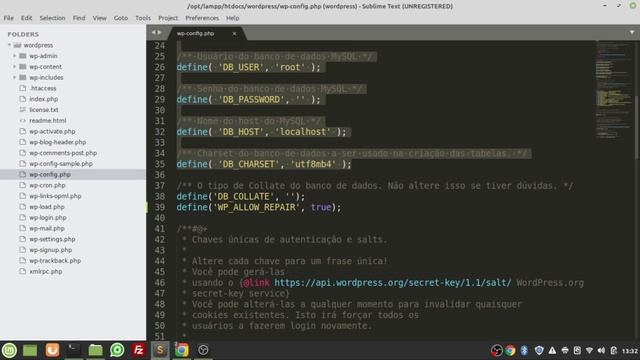The height and width of the screenshot is (360, 640).
Task: Open the file manager taskbar icon
Action: click(x=96, y=350)
